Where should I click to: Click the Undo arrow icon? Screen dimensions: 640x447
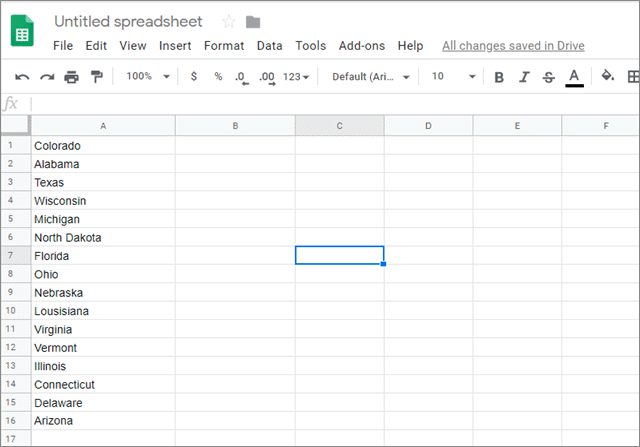click(x=22, y=77)
